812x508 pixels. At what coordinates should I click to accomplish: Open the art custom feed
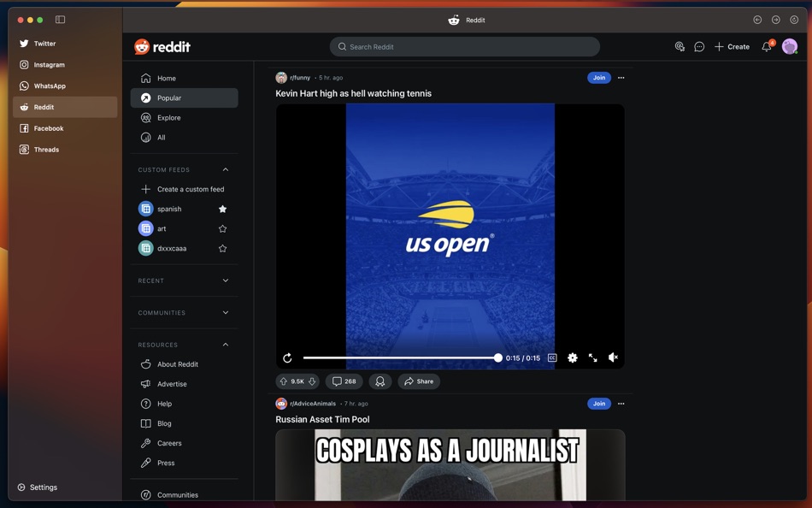[162, 228]
